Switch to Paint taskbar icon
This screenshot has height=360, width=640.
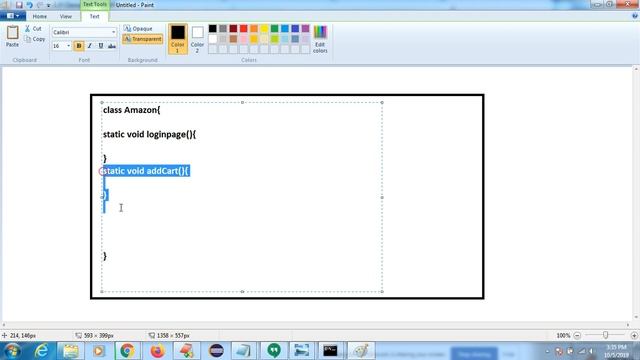click(x=361, y=351)
